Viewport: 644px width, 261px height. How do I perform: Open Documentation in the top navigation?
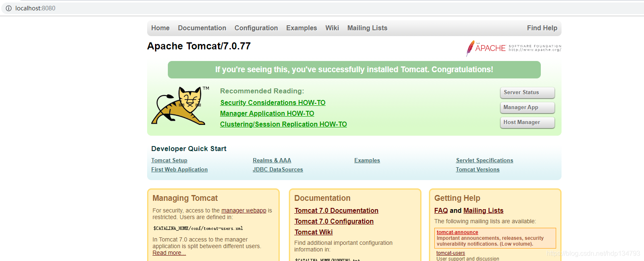click(x=202, y=28)
